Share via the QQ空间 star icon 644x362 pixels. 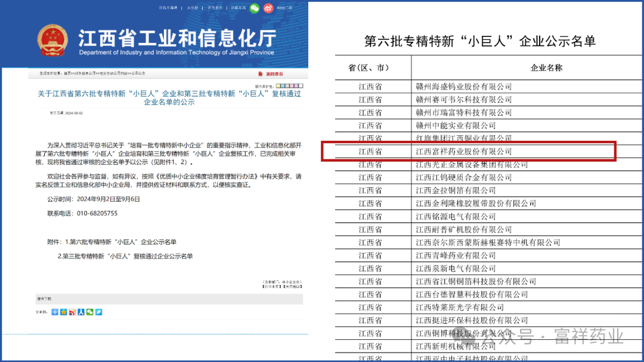tap(63, 312)
